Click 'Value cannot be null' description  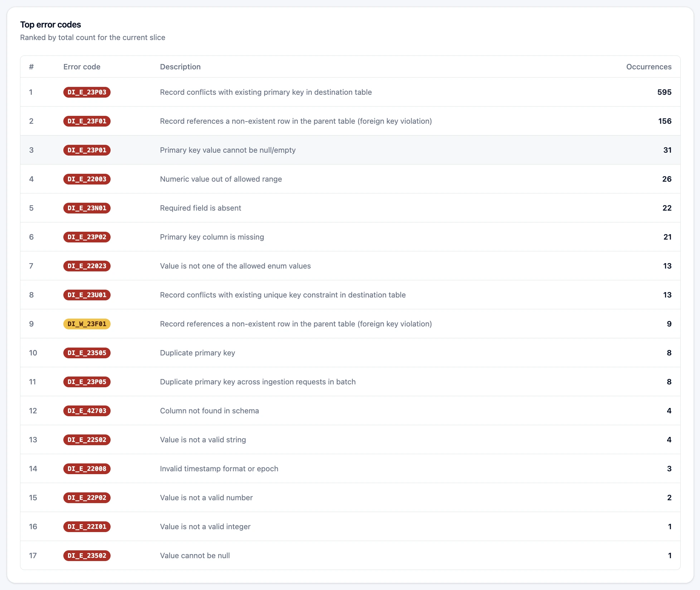(195, 556)
